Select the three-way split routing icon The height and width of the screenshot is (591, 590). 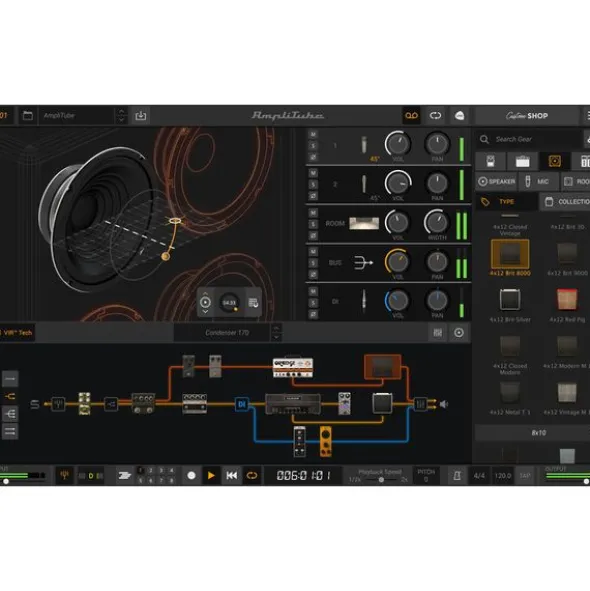(10, 414)
